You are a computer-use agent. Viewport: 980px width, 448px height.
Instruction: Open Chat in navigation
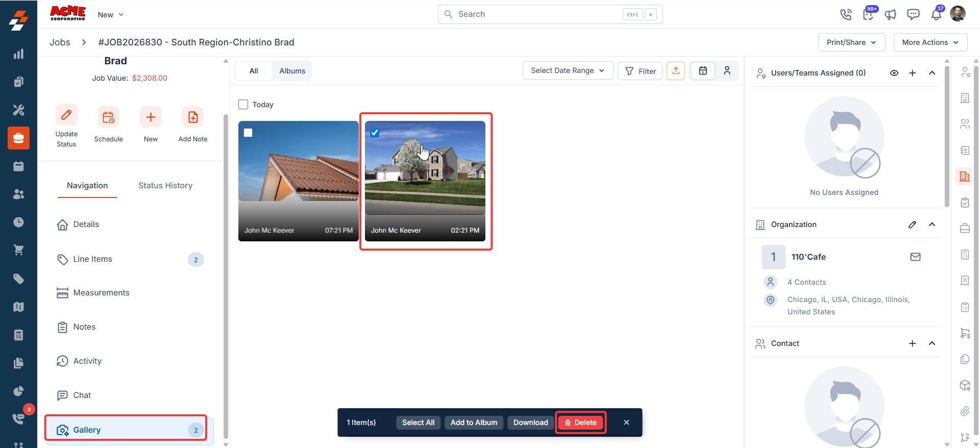[129, 395]
